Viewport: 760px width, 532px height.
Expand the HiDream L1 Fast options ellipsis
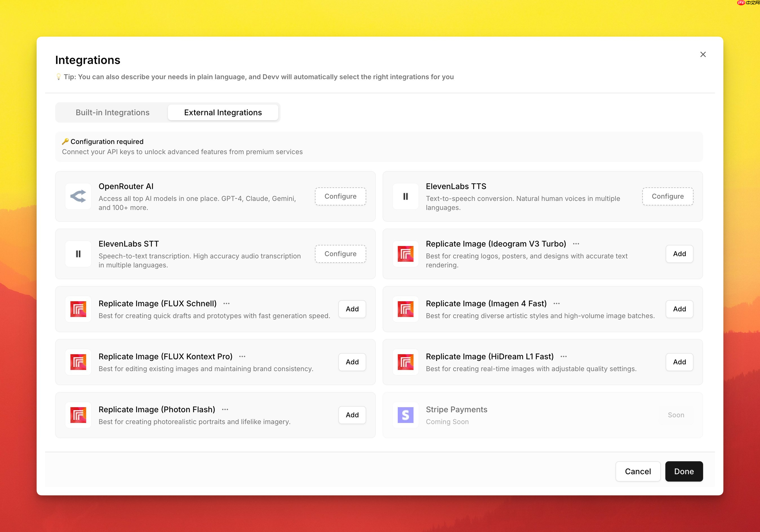click(x=563, y=356)
